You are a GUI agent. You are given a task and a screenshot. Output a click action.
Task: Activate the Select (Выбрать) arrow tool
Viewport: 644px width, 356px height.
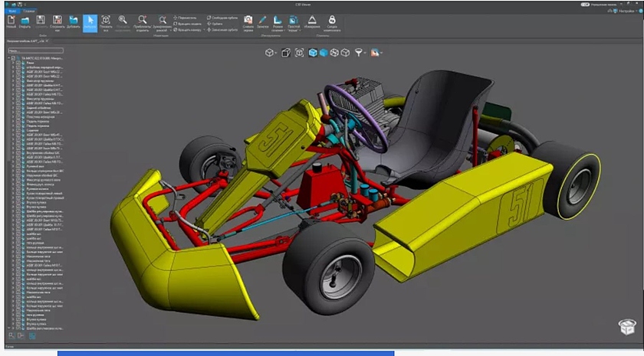coord(90,21)
